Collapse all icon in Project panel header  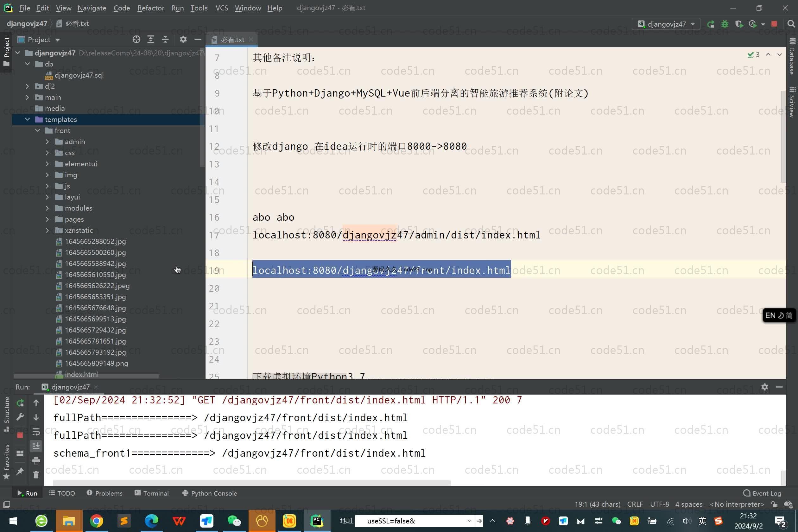165,40
